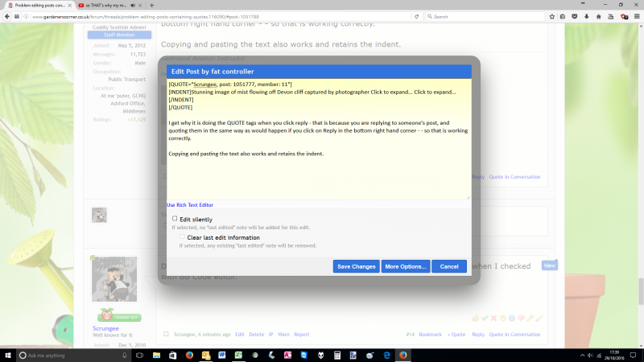Screen dimensions: 644x362
Task: Enable the Edit silently checkbox
Action: pos(175,219)
